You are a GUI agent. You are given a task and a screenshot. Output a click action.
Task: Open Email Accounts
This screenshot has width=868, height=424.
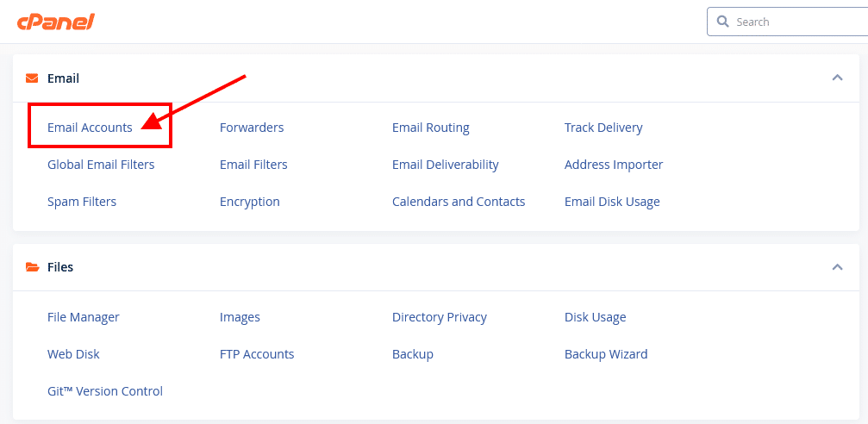(90, 128)
